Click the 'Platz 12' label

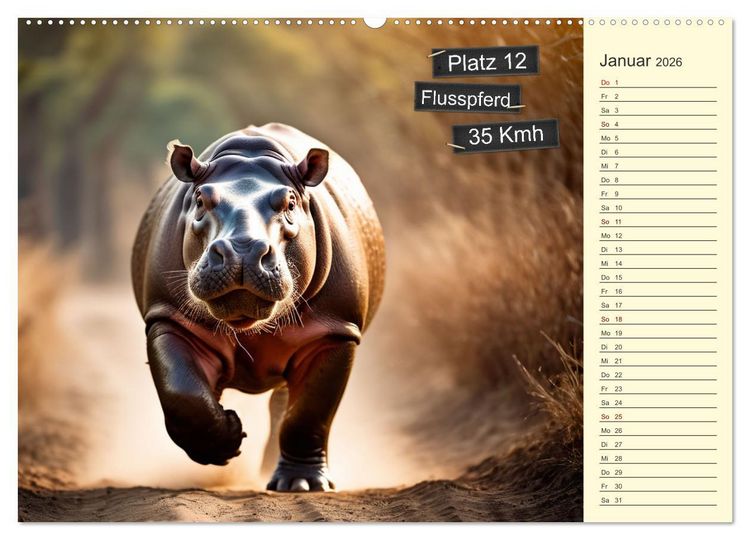(485, 62)
